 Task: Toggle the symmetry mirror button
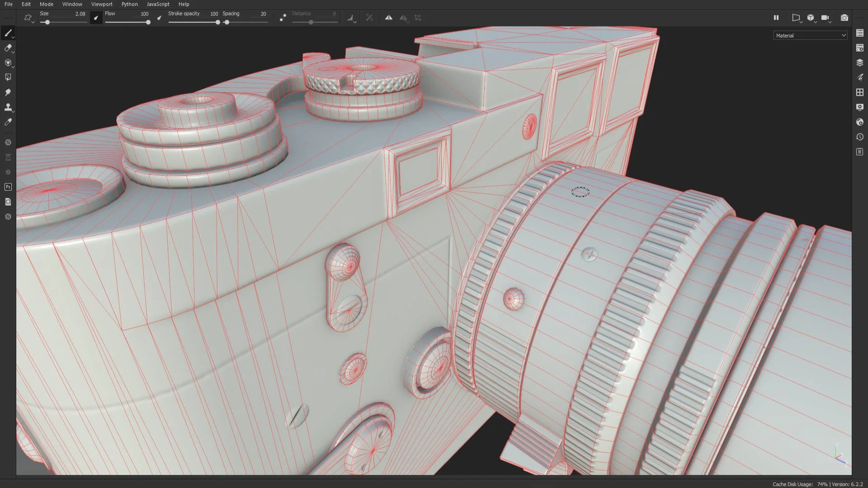pyautogui.click(x=388, y=18)
